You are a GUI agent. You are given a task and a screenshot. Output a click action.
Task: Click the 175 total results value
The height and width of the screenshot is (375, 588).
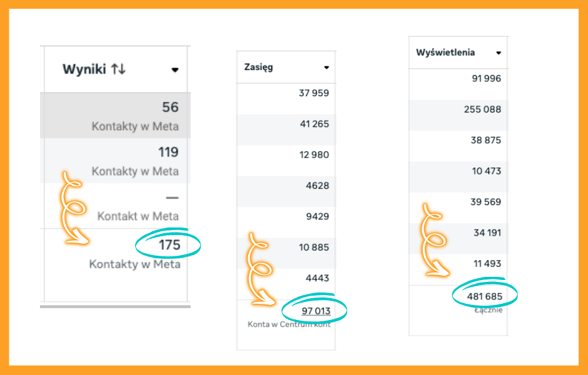tap(169, 245)
